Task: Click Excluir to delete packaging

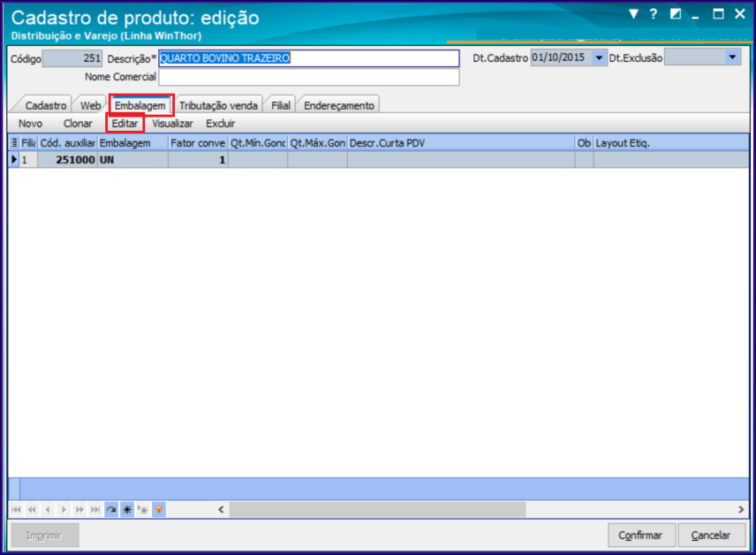Action: tap(220, 124)
